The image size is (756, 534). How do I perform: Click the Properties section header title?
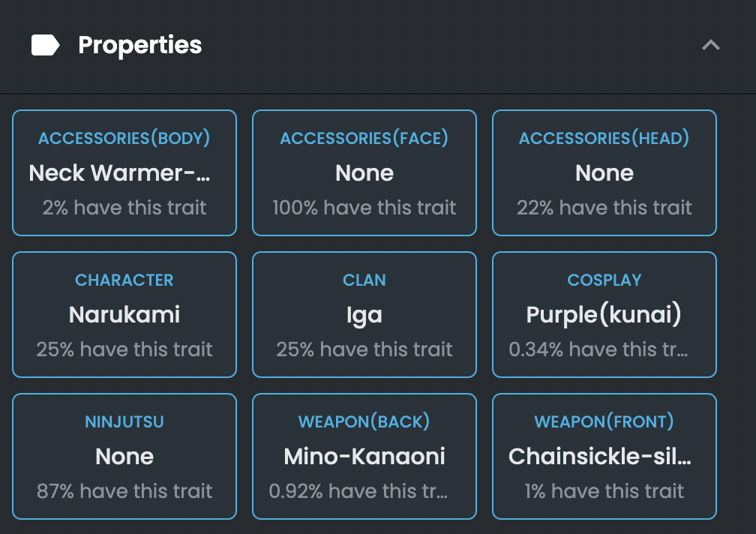tap(139, 45)
